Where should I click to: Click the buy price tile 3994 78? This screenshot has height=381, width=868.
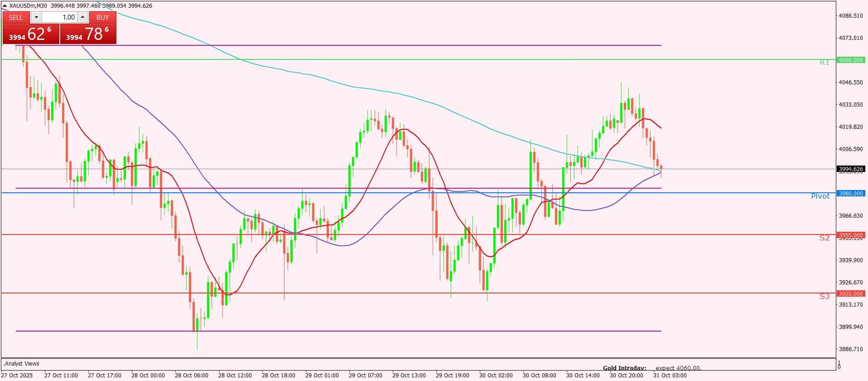[88, 34]
